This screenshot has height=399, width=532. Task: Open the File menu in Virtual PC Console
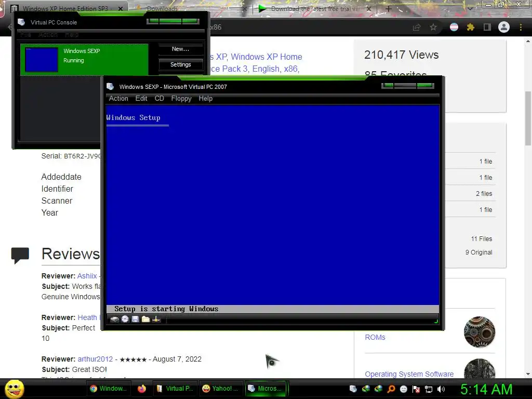click(26, 35)
